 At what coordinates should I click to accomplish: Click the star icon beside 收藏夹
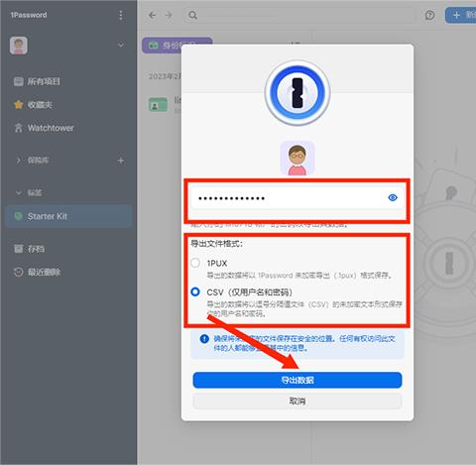pyautogui.click(x=19, y=105)
